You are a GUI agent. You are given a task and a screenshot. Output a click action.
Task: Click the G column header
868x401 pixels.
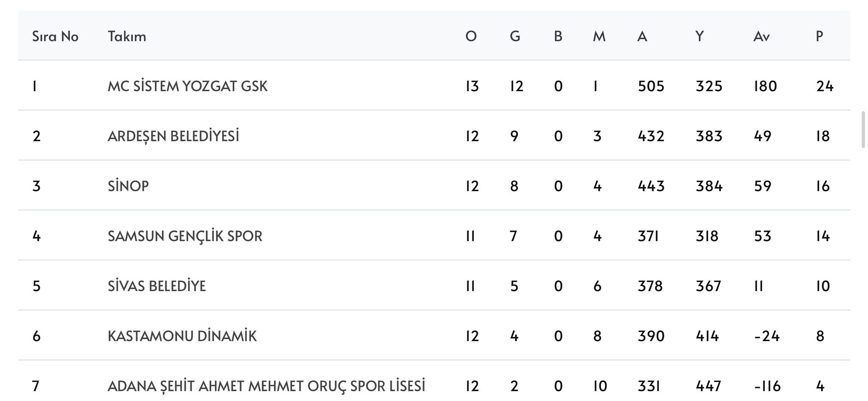tap(515, 36)
